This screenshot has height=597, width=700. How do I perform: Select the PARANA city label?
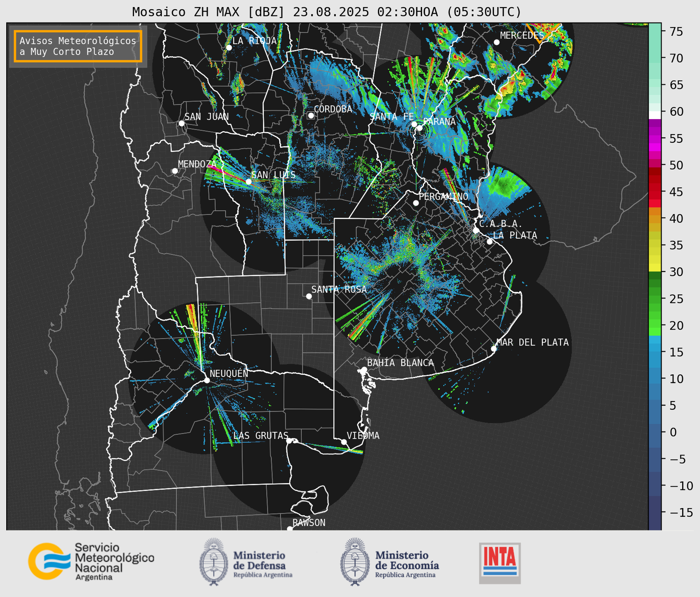tap(439, 122)
